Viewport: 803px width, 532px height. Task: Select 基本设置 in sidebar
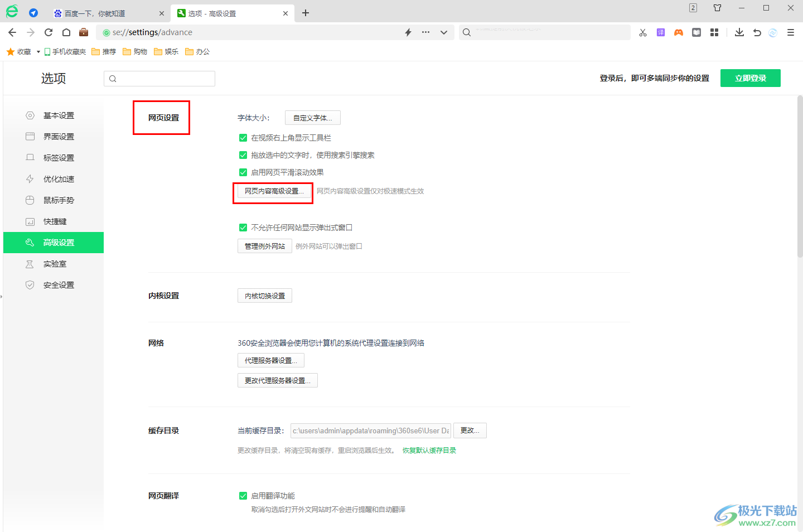[54, 115]
